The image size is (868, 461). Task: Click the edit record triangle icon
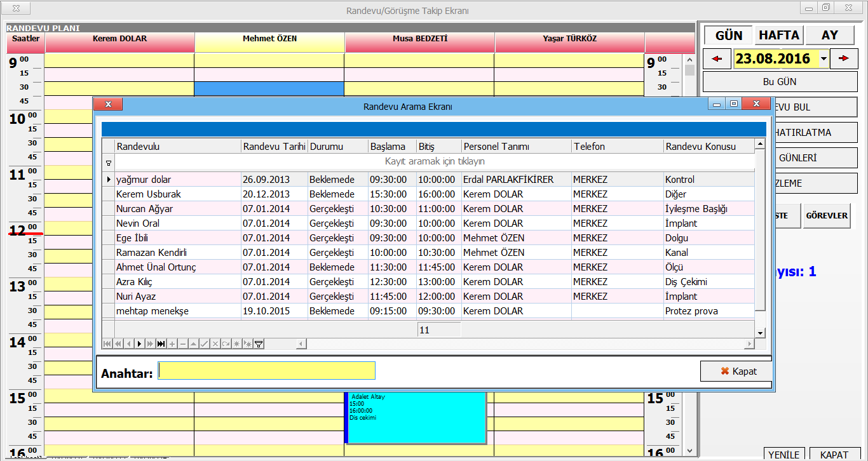(x=194, y=344)
